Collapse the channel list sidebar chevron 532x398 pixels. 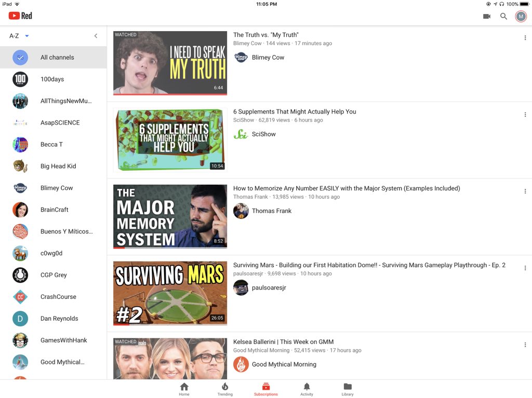pyautogui.click(x=96, y=36)
